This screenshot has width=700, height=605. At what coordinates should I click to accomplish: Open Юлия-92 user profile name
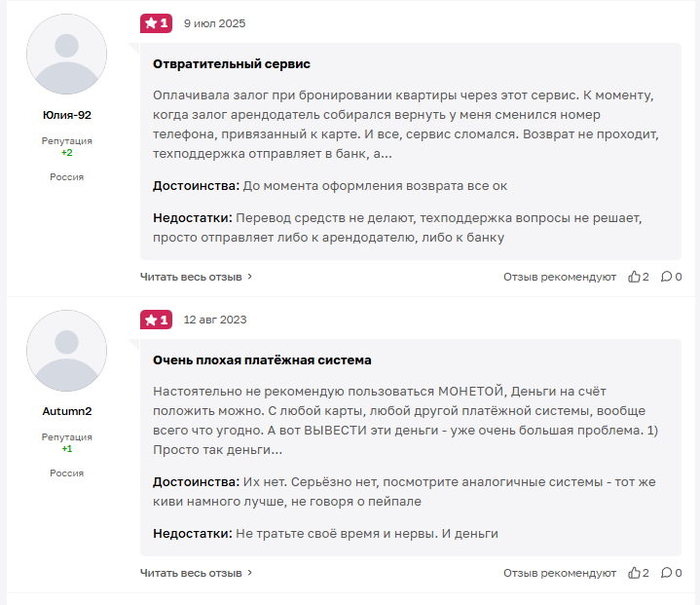click(66, 115)
